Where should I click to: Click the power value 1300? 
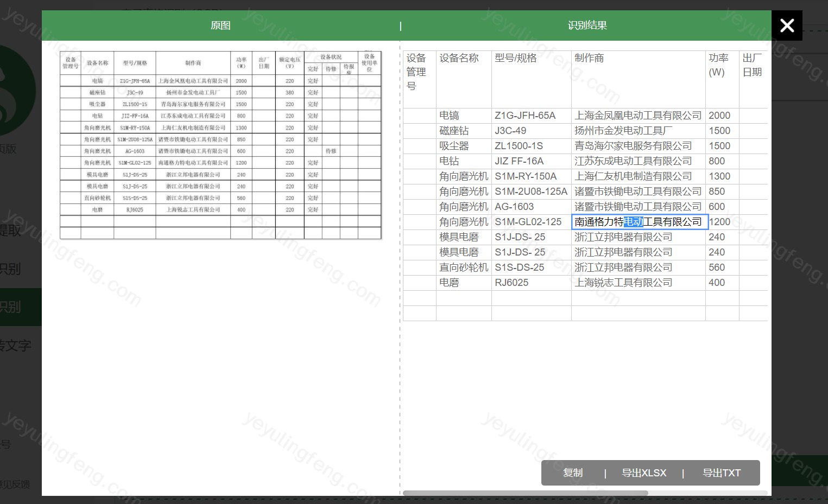(722, 176)
